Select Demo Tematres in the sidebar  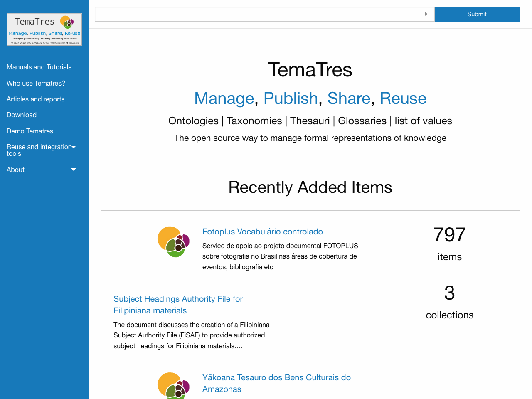coord(30,131)
